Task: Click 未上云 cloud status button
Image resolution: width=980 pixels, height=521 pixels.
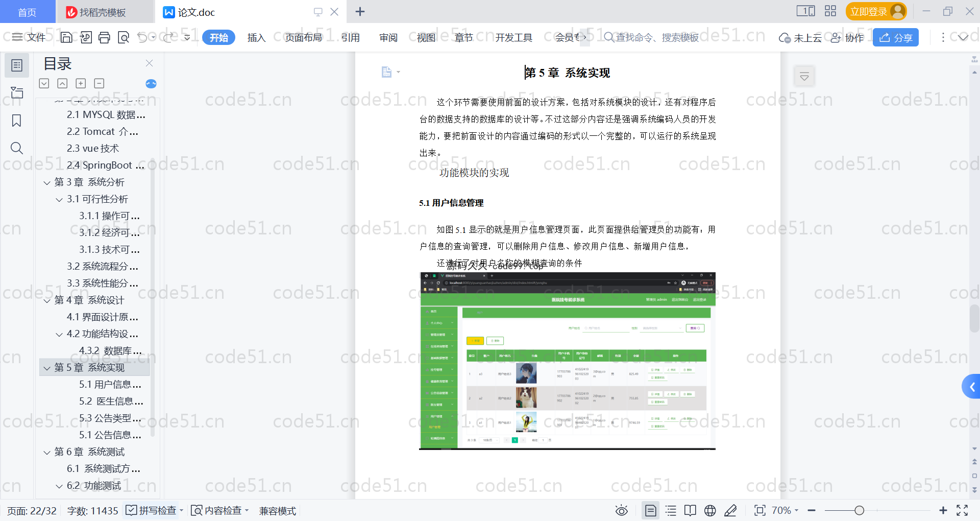Action: click(800, 37)
